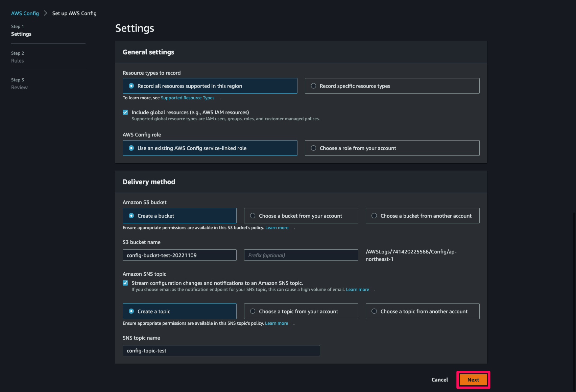Viewport: 576px width, 392px height.
Task: Select Choose a bucket from your account
Action: point(301,216)
